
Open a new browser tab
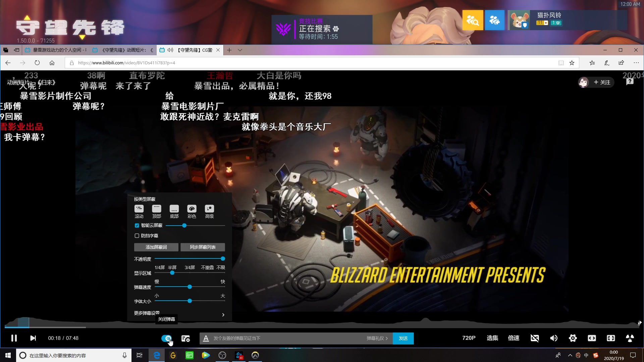(229, 50)
